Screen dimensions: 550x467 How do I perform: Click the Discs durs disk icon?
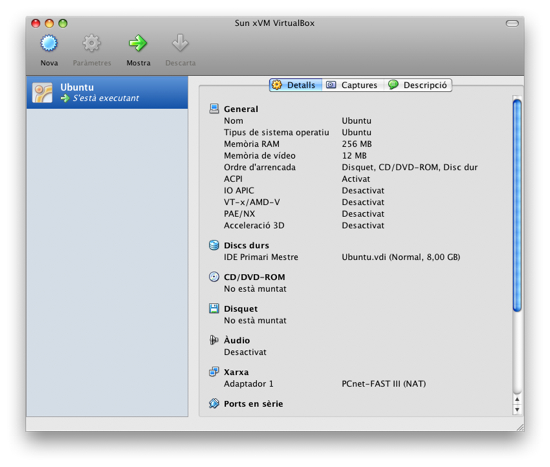(214, 245)
